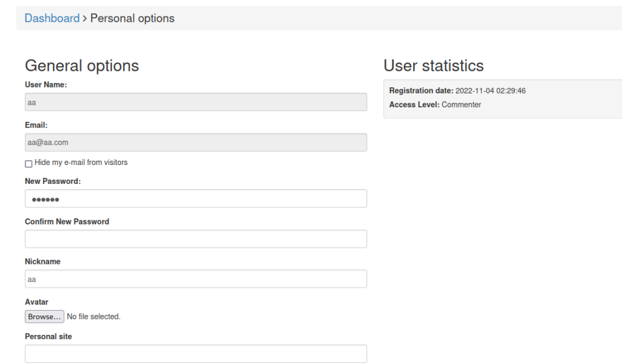Click the Nickname field label

[43, 261]
